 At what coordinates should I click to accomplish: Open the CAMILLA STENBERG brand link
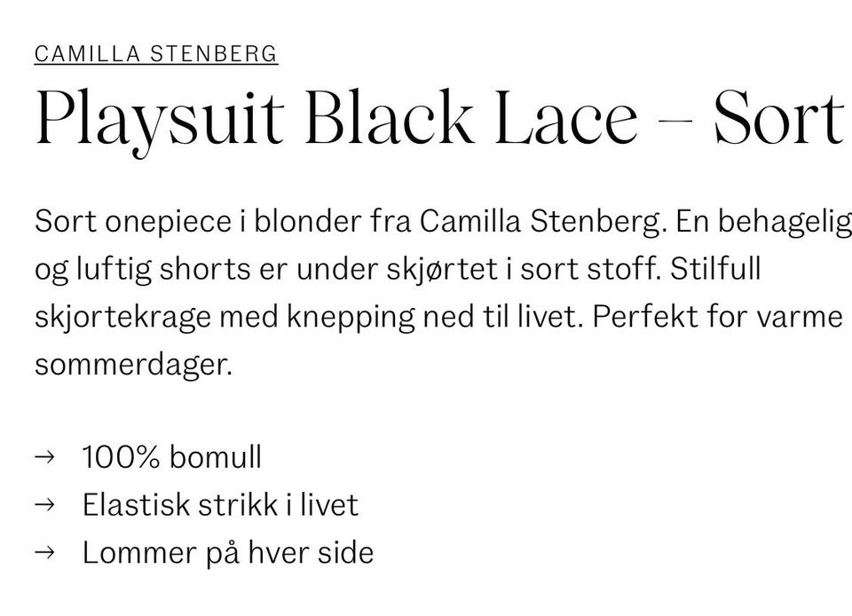[x=156, y=54]
